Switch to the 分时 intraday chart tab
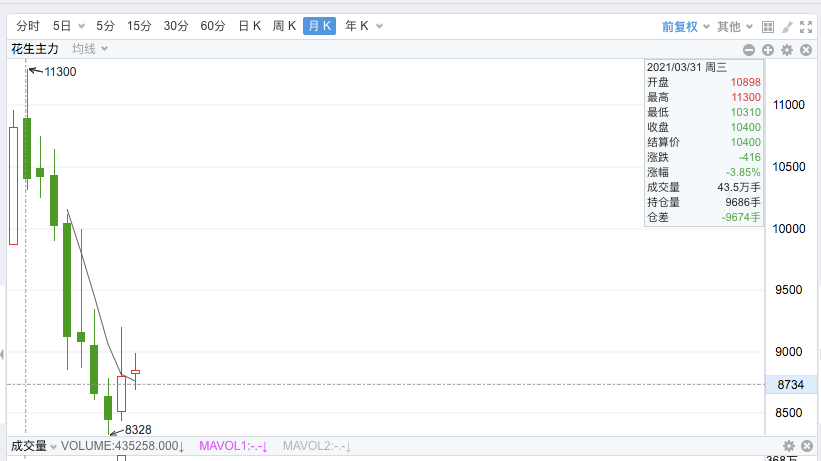This screenshot has width=821, height=461. click(x=28, y=26)
